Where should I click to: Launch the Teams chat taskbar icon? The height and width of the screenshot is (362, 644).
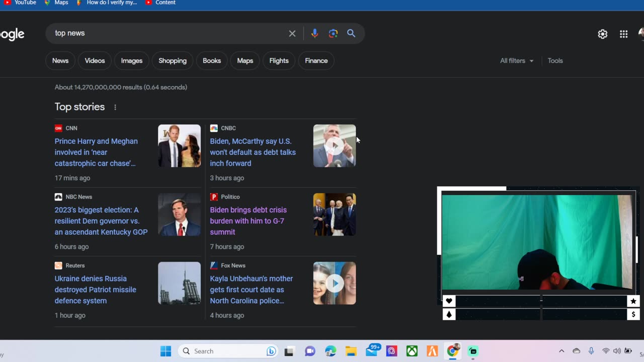pyautogui.click(x=310, y=351)
